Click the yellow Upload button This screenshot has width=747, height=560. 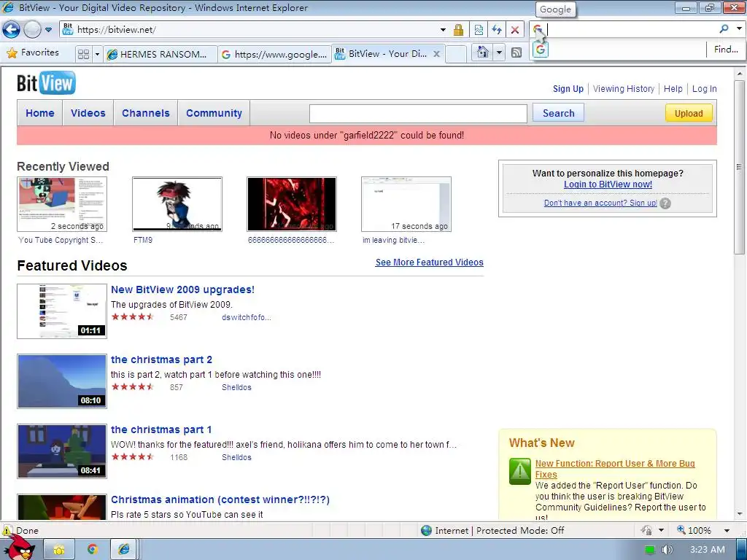pyautogui.click(x=689, y=113)
